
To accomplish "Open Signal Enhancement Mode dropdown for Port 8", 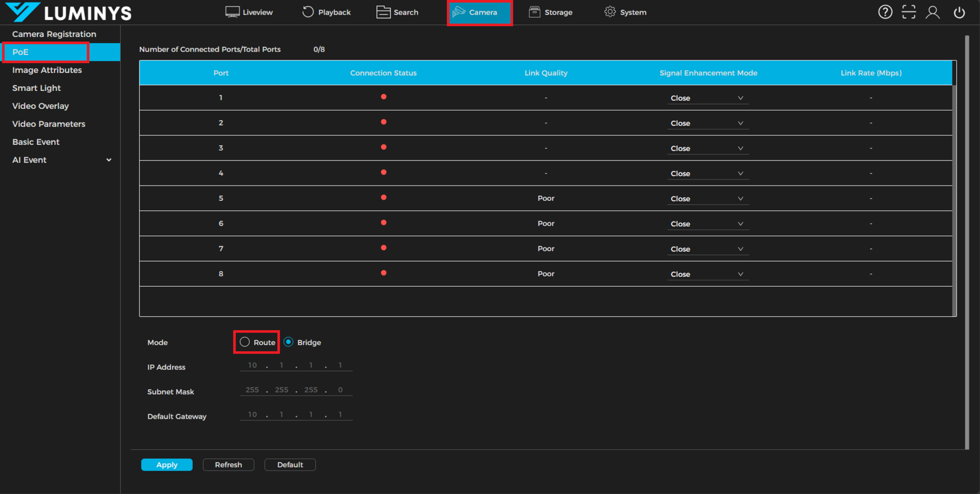I will (707, 274).
